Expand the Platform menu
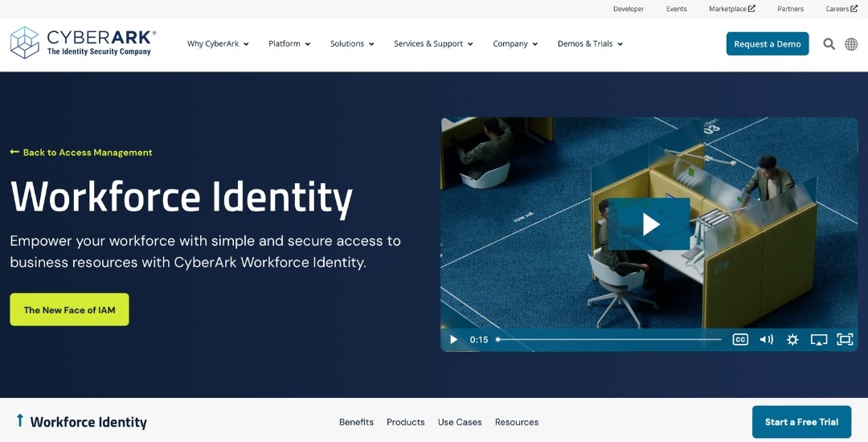The height and width of the screenshot is (442, 868). [x=289, y=43]
